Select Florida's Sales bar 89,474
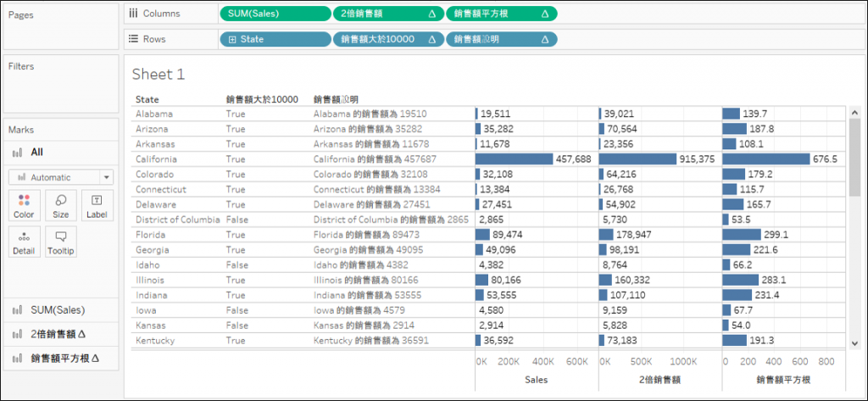The height and width of the screenshot is (401, 868). [482, 235]
